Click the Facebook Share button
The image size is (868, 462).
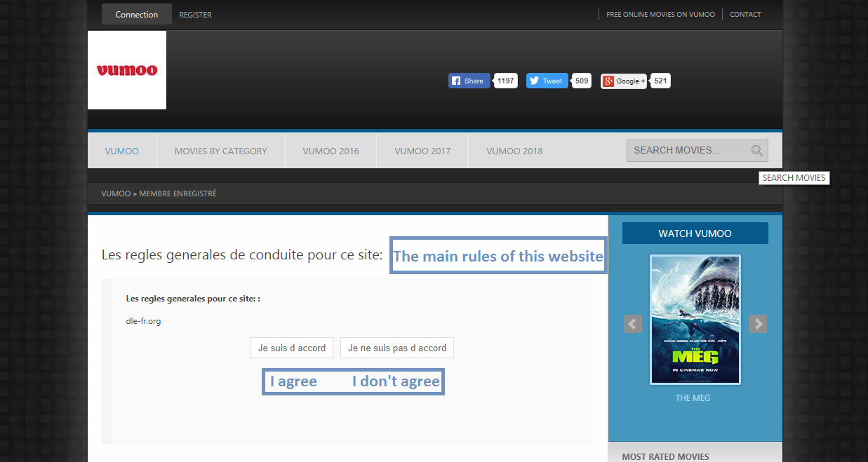469,81
